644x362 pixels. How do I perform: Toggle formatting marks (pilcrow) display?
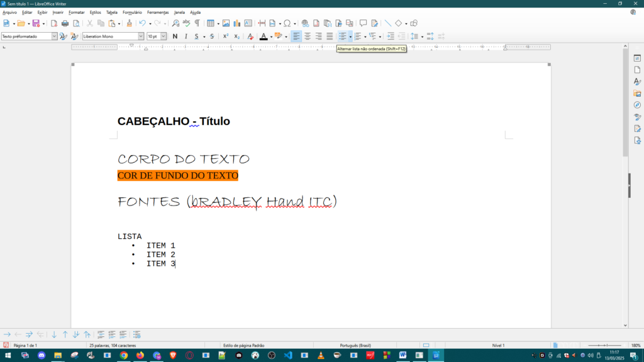pyautogui.click(x=197, y=23)
